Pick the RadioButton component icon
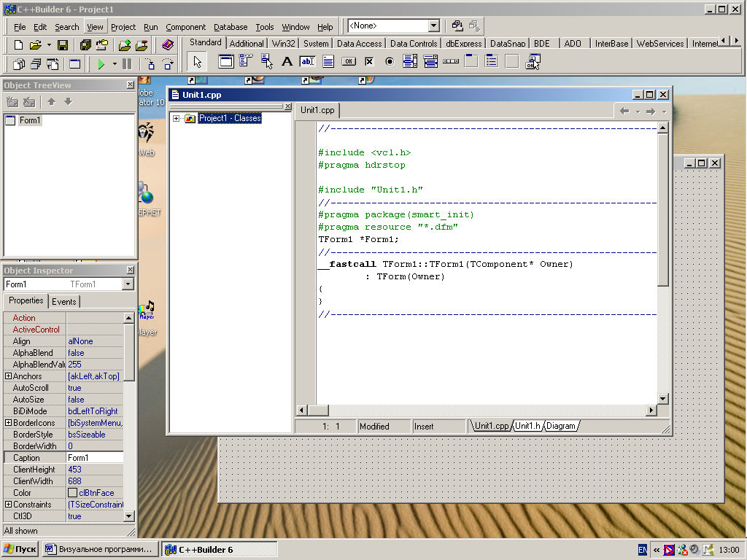The width and height of the screenshot is (747, 560). [390, 61]
